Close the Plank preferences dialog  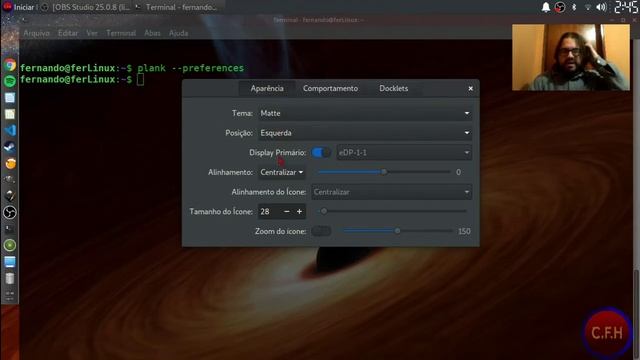point(470,89)
